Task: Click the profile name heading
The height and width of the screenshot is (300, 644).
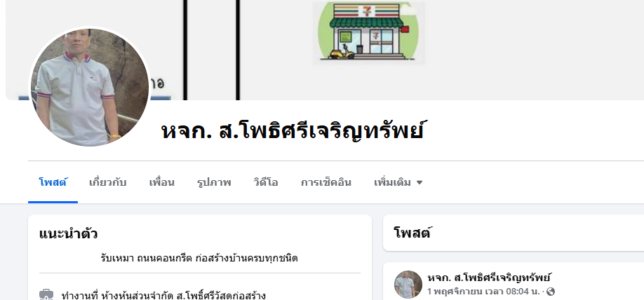Action: (293, 130)
